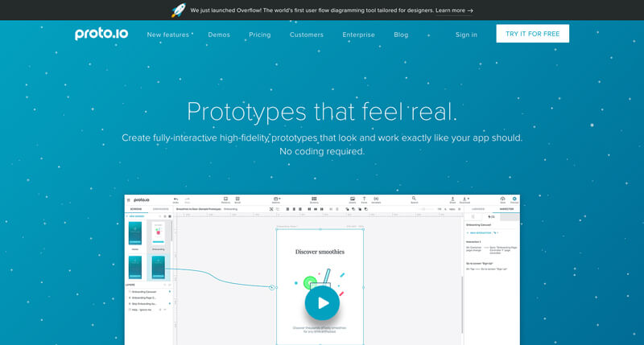Click NEW INTERACTION in the inspector
The image size is (644, 345).
click(x=481, y=232)
